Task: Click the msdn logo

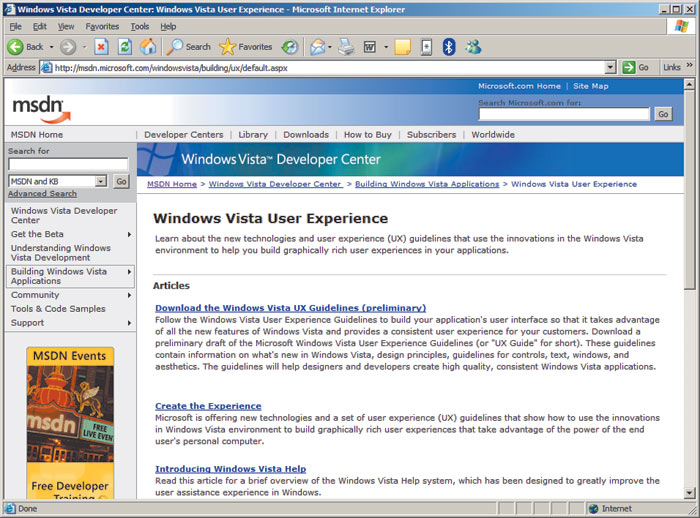Action: click(x=42, y=109)
